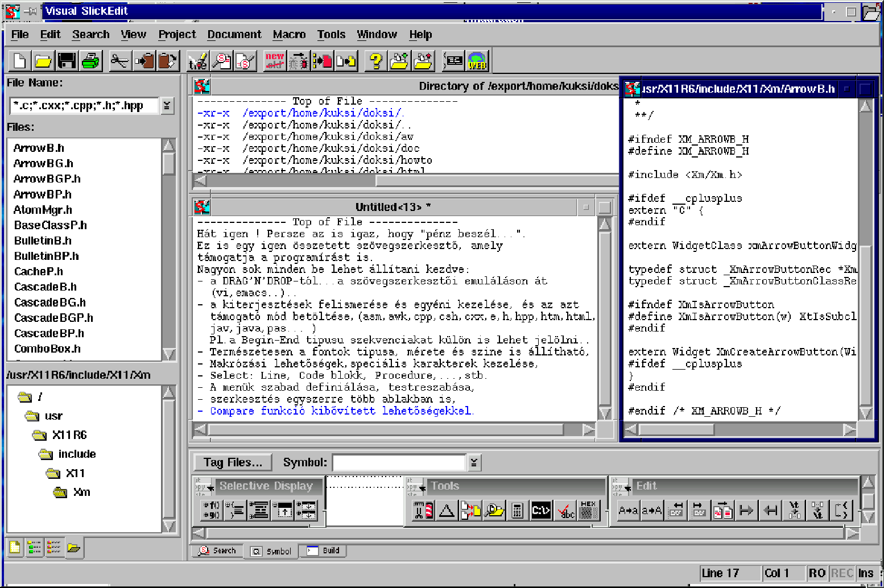Open the File menu
Viewport: 884px width, 588px height.
pos(20,34)
